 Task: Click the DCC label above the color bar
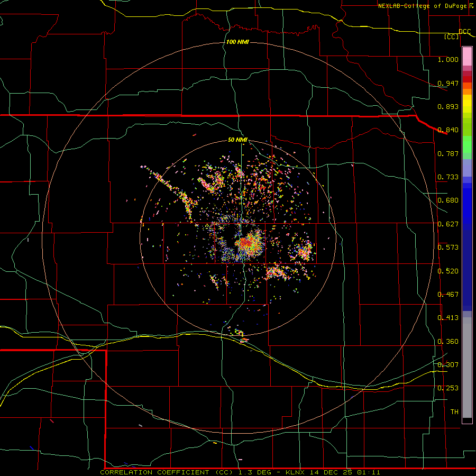pyautogui.click(x=464, y=32)
